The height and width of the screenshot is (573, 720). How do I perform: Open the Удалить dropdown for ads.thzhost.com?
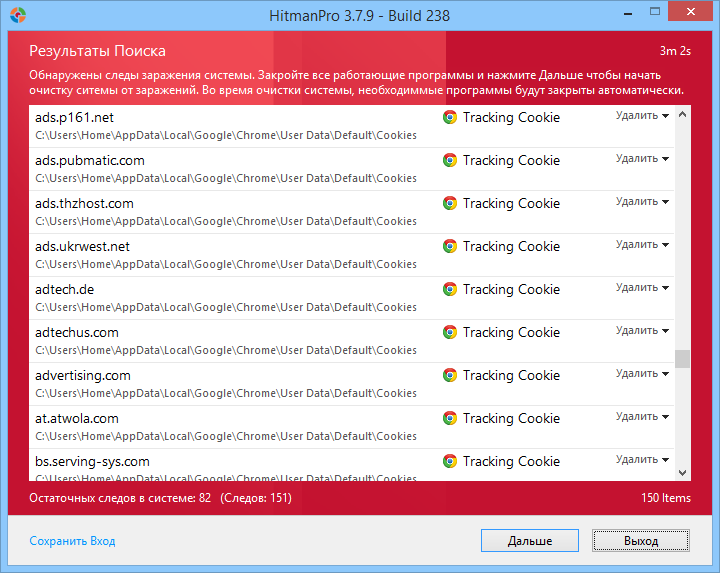point(642,202)
